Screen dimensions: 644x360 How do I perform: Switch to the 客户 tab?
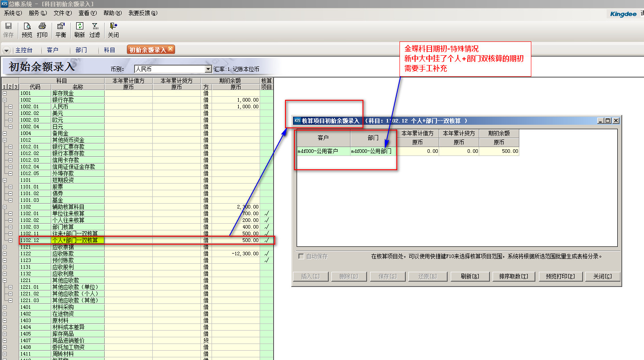(x=53, y=50)
